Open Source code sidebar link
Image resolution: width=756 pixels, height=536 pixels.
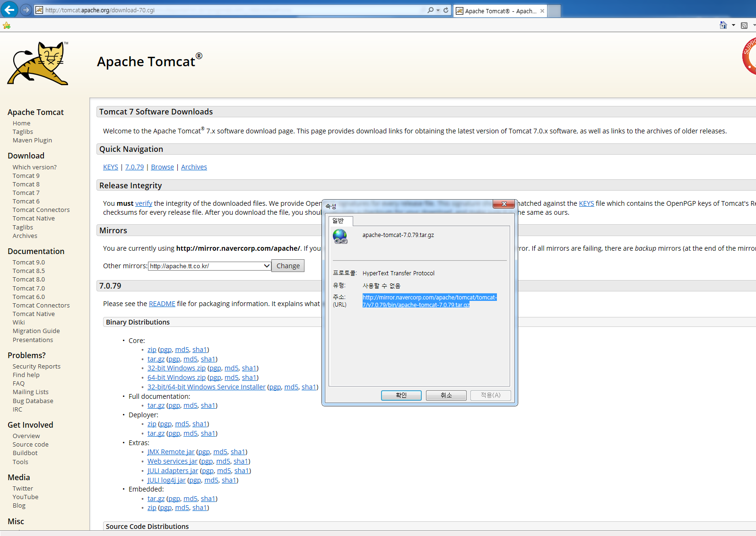30,444
